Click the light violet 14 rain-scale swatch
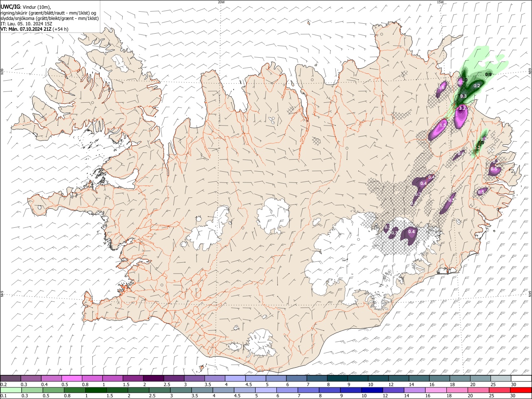The width and height of the screenshot is (532, 399). [x=415, y=390]
